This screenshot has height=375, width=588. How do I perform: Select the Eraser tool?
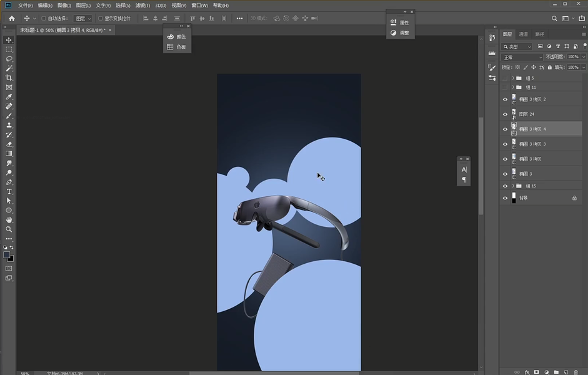click(9, 144)
